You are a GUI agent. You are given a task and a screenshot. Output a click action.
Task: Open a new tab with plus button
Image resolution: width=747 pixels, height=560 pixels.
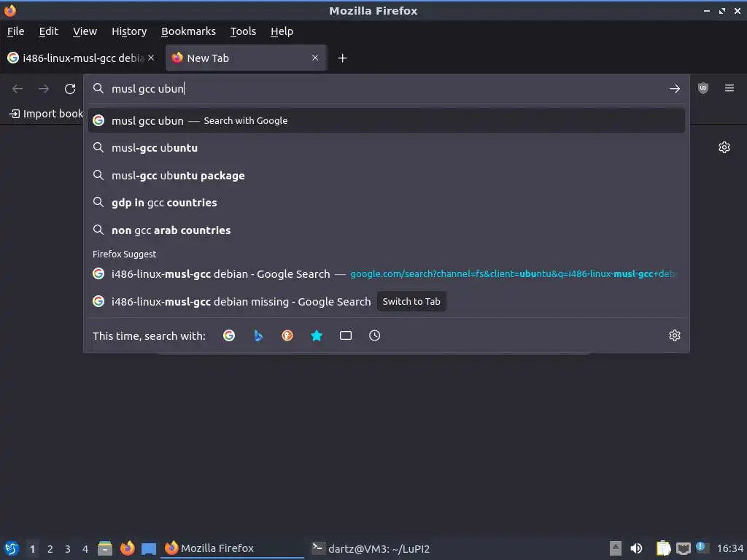(x=342, y=58)
